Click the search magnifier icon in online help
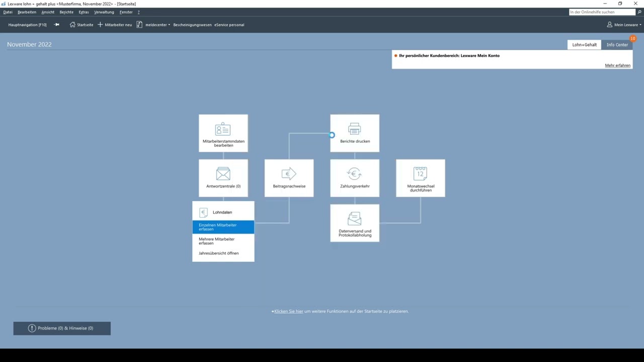The width and height of the screenshot is (644, 362). (x=640, y=12)
